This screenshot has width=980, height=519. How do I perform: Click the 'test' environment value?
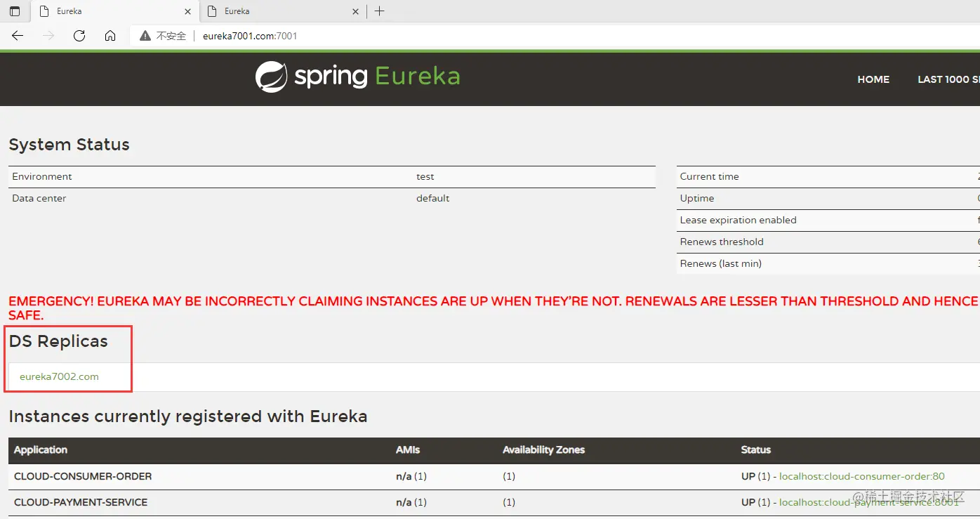point(425,176)
